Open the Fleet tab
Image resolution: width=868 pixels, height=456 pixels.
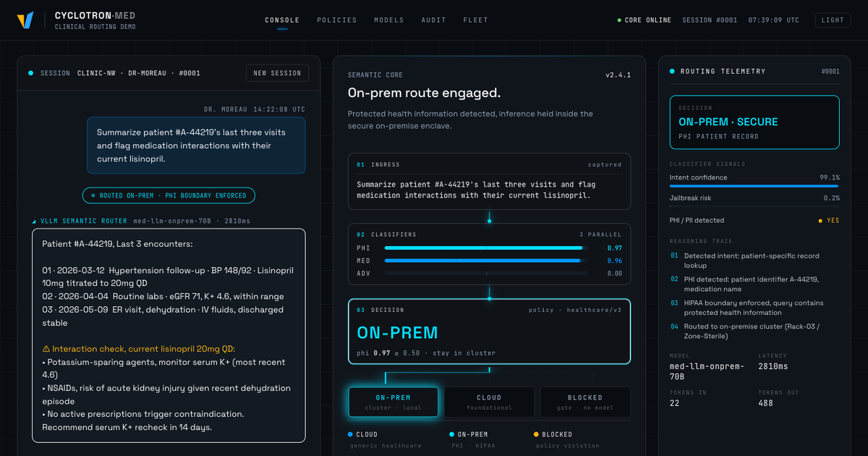click(476, 20)
